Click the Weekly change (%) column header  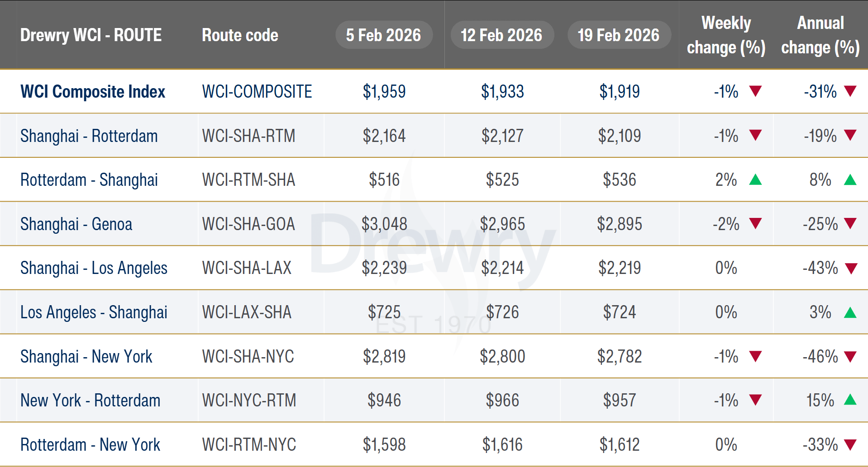[x=726, y=35]
